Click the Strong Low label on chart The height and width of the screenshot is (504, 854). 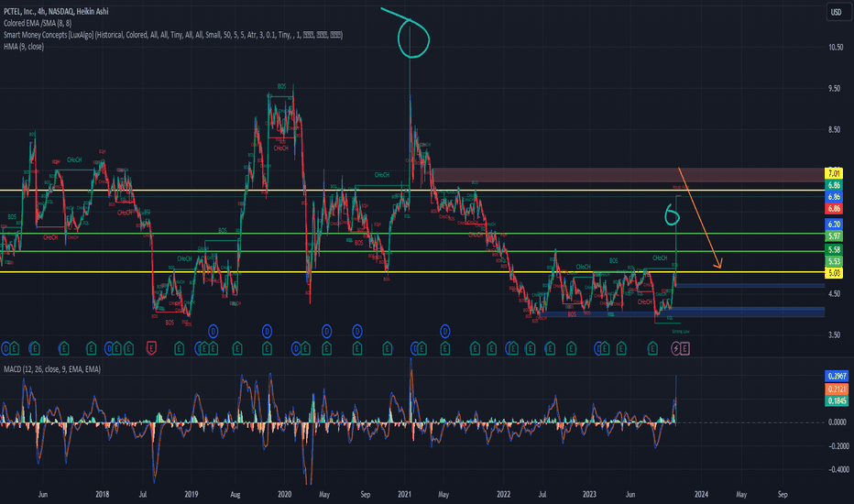point(681,332)
